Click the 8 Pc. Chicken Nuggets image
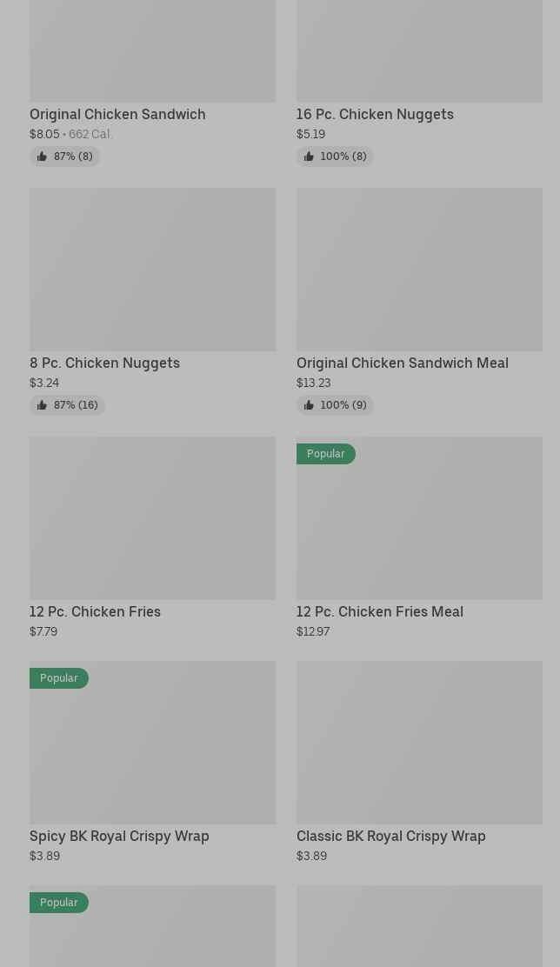 [x=152, y=270]
